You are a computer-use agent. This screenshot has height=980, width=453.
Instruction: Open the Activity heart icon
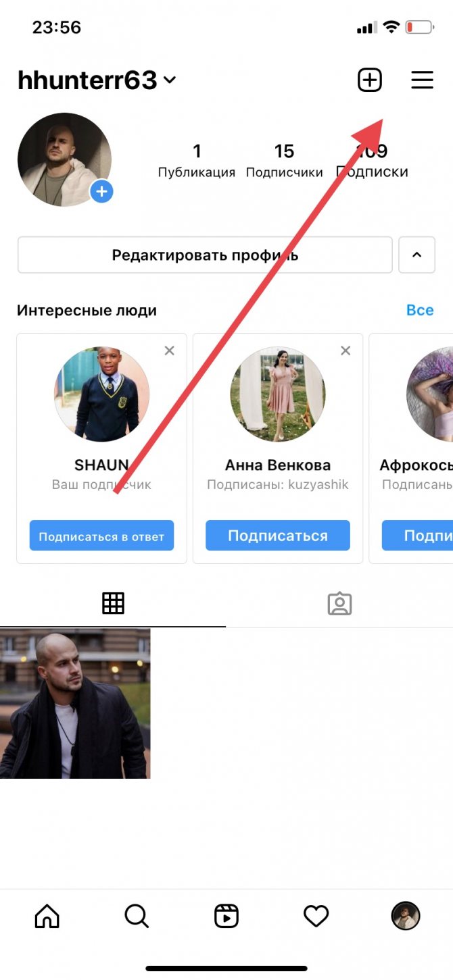click(x=316, y=916)
